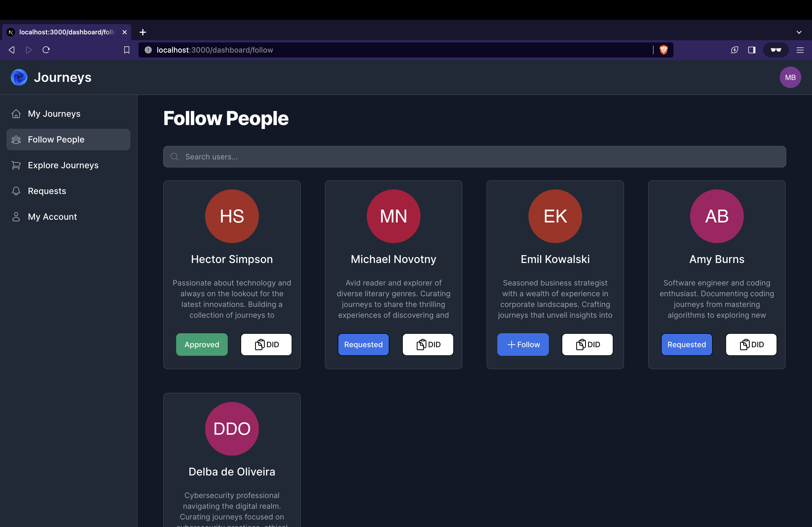Click the Journeys logo icon

[19, 77]
